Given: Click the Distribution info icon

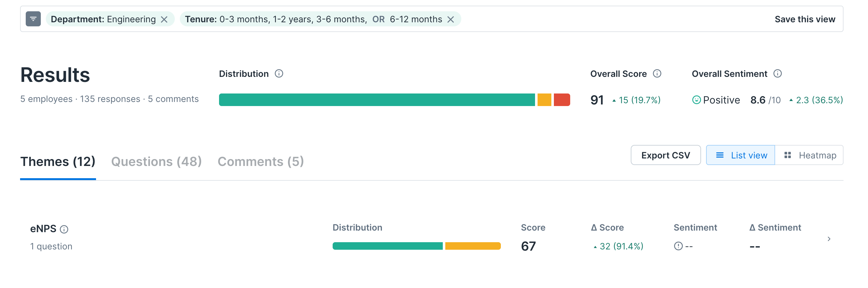Looking at the screenshot, I should [279, 73].
